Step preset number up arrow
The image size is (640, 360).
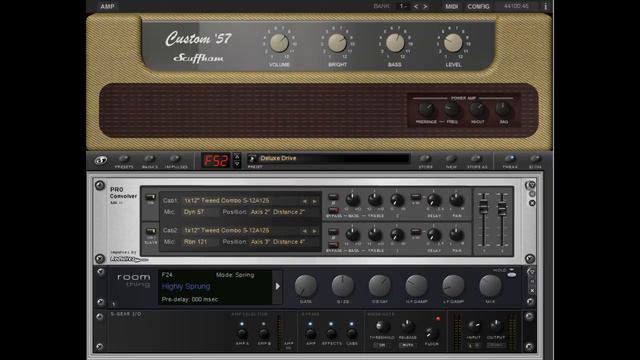tap(237, 156)
